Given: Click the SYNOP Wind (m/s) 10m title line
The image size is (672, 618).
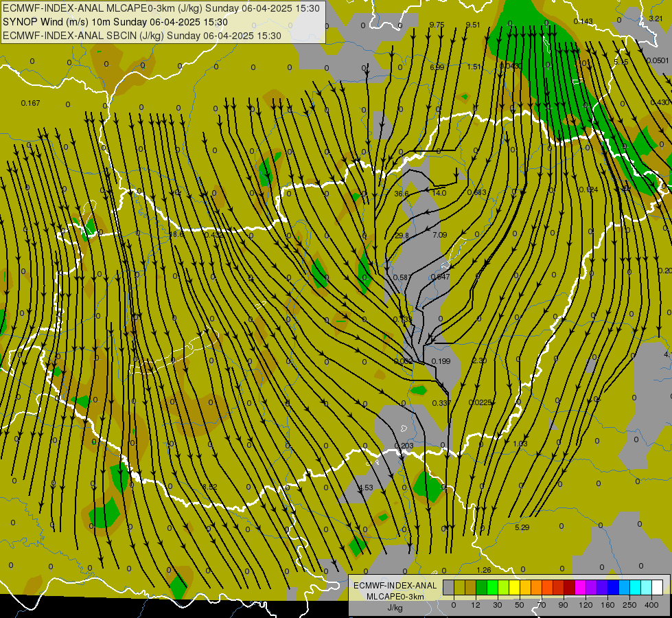Looking at the screenshot, I should click(115, 22).
